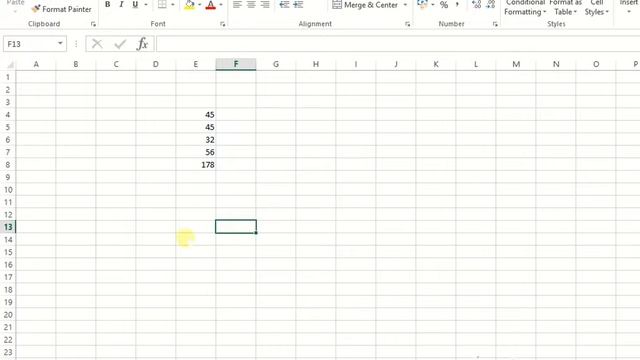Toggle Italic formatting

tap(121, 5)
